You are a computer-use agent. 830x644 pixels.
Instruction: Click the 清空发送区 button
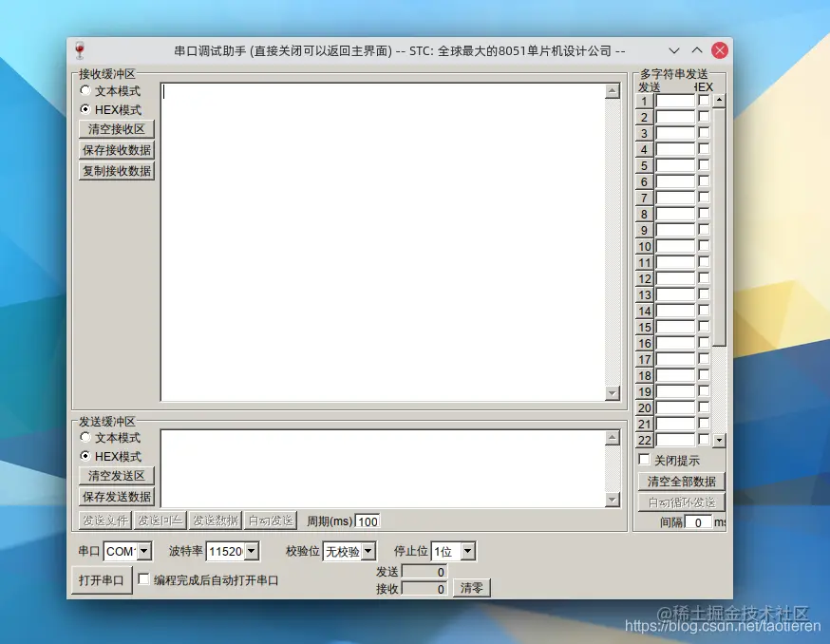click(116, 476)
